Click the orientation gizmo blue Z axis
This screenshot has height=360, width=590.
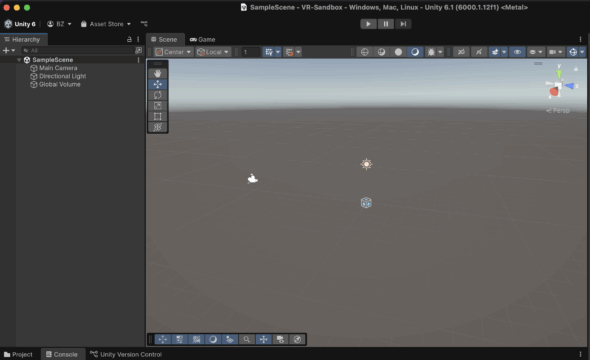pos(570,86)
